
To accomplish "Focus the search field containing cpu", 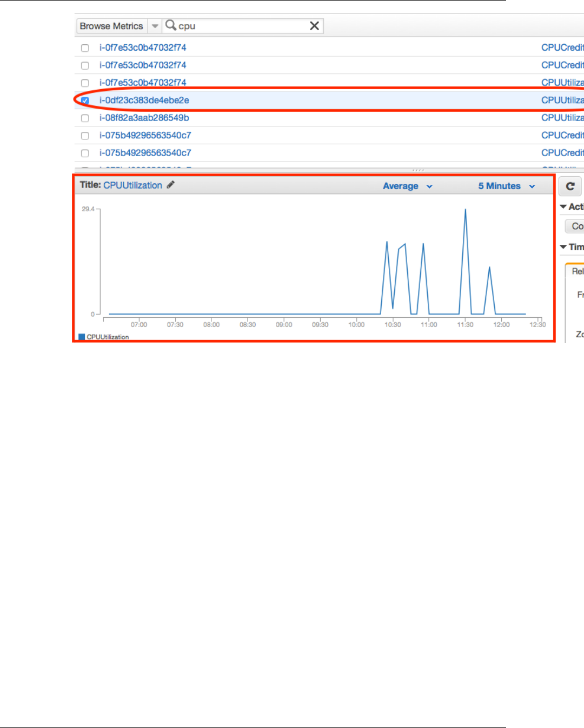I will [242, 26].
